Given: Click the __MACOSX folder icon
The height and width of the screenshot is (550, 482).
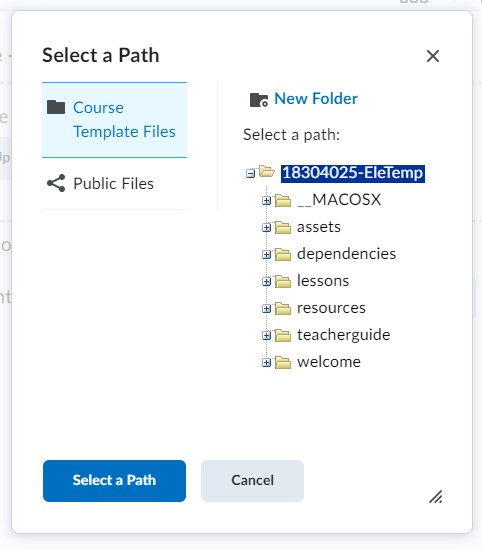Looking at the screenshot, I should (x=283, y=200).
